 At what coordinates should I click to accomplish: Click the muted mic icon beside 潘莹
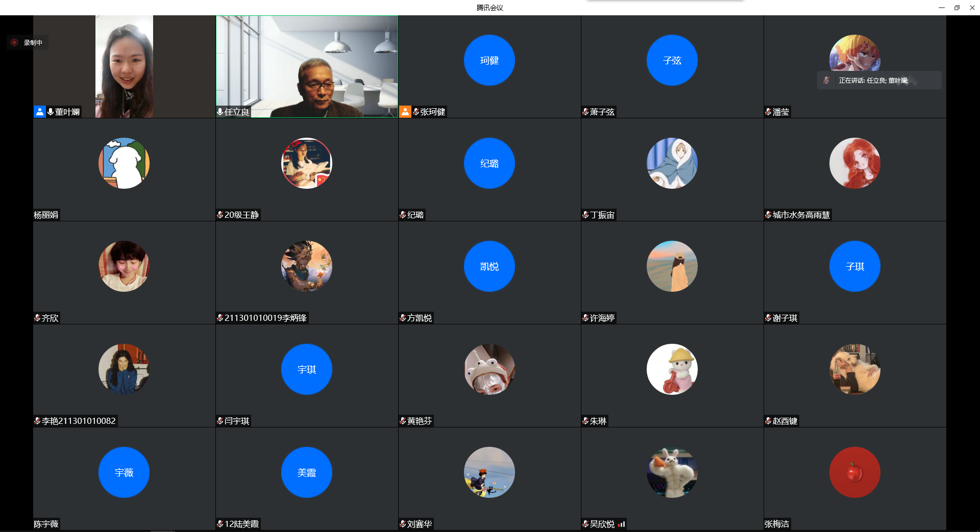click(x=768, y=112)
